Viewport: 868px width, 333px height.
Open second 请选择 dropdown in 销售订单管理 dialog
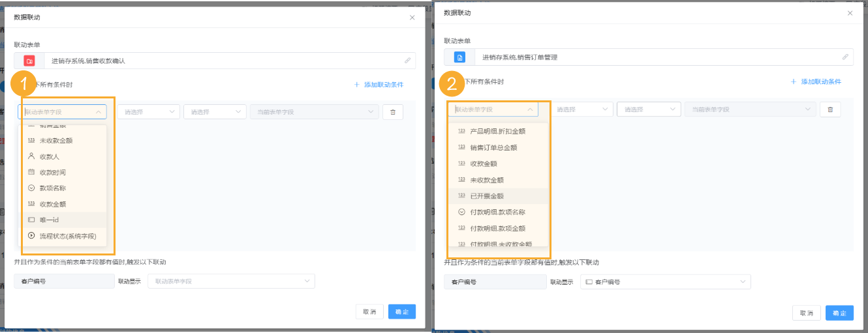649,109
